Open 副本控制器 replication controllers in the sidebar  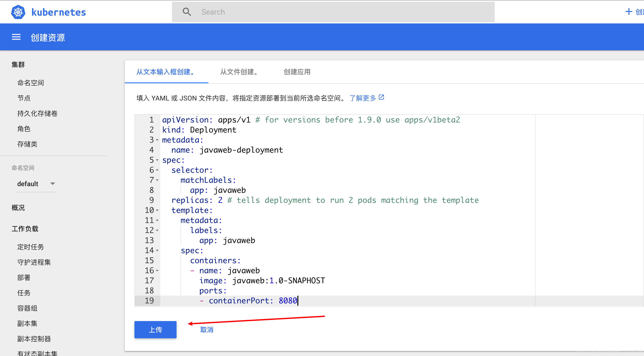tap(34, 339)
